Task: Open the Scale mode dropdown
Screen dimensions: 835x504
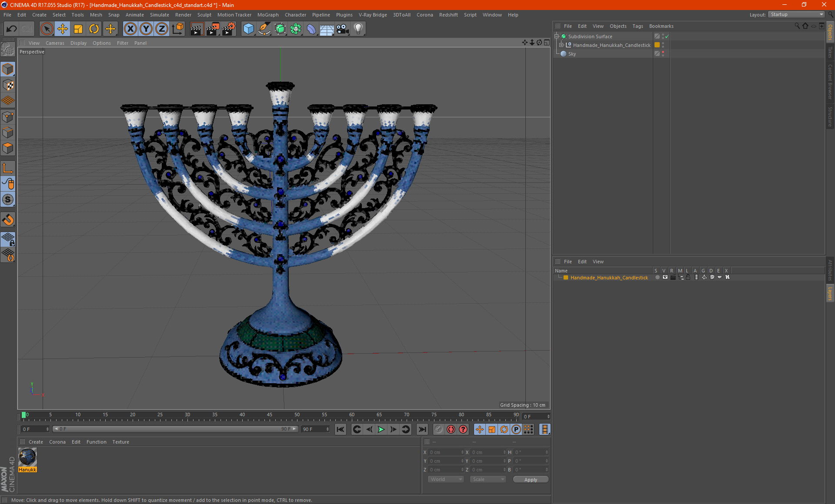Action: [x=488, y=479]
